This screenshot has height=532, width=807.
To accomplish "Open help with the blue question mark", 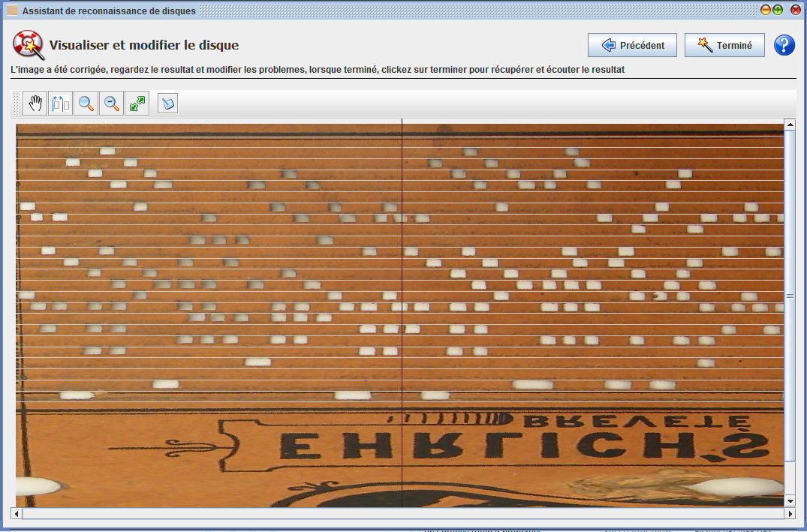I will point(784,45).
